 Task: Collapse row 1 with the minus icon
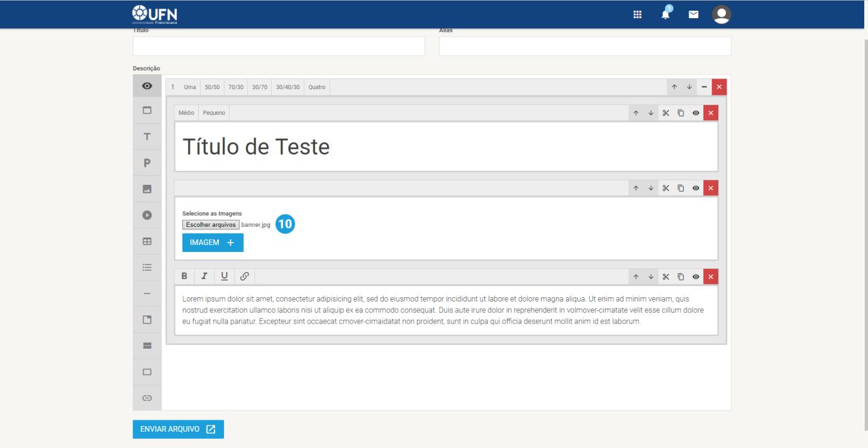coord(704,87)
